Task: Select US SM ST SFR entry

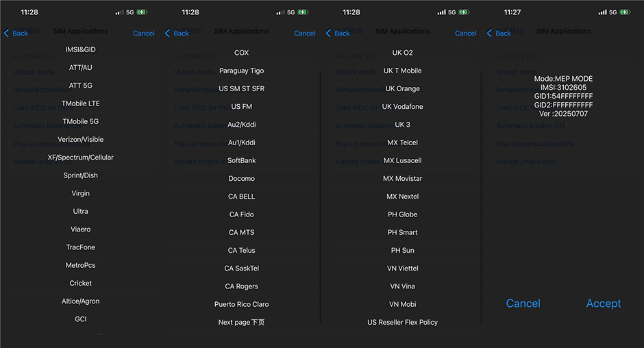Action: (241, 89)
